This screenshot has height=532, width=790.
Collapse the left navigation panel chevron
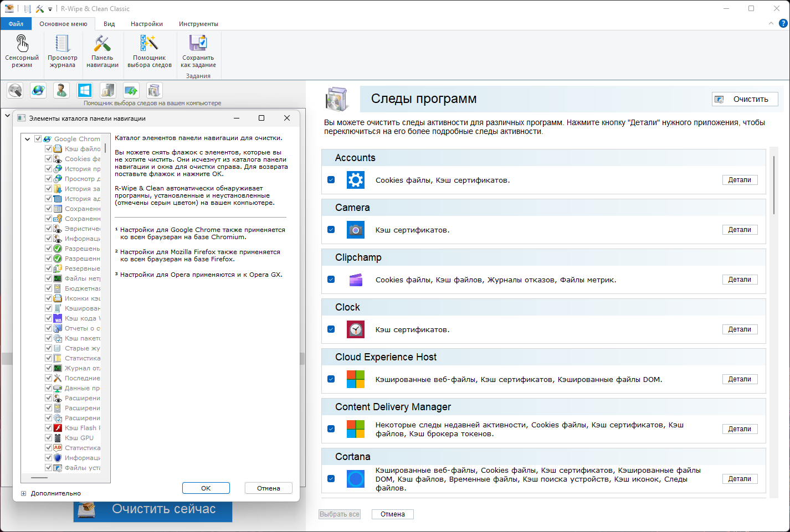point(7,116)
